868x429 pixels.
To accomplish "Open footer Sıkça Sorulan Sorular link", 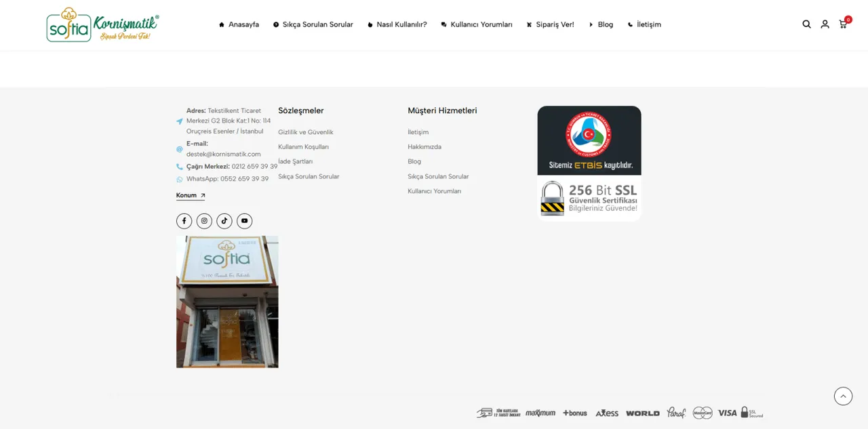I will [x=309, y=177].
